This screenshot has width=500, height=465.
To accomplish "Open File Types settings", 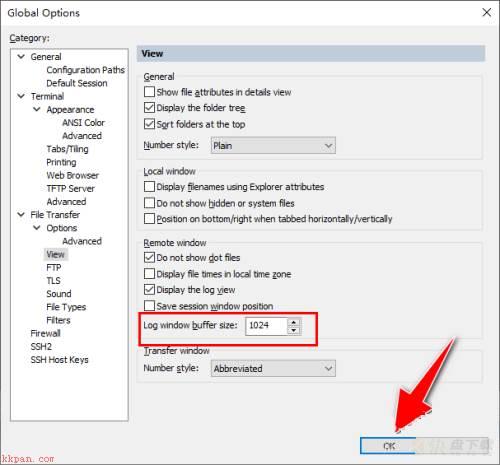I will [66, 307].
